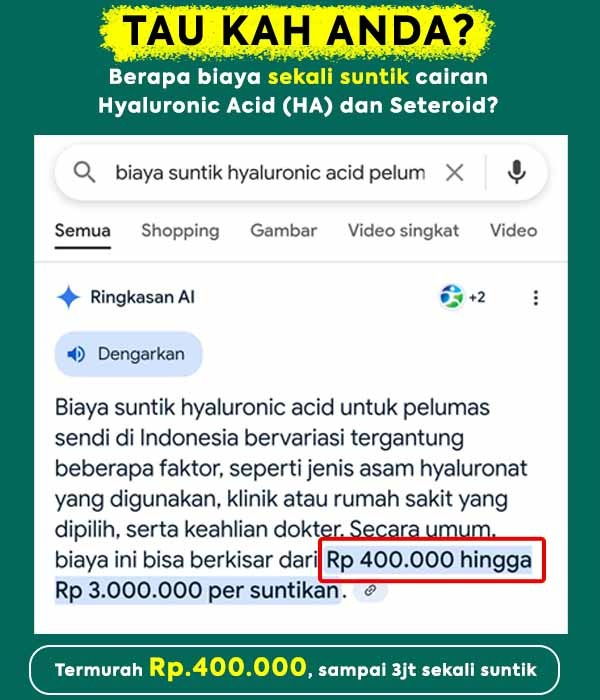Open the Video tab

click(x=513, y=231)
